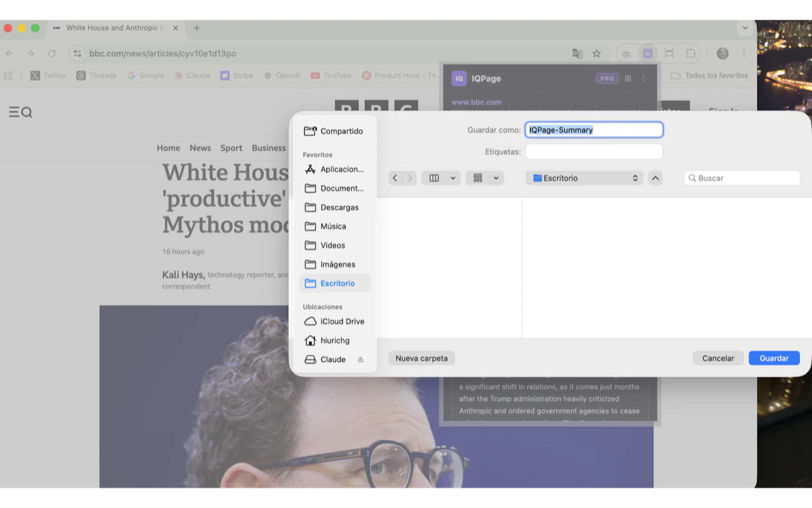
Task: Select Compartido in the sidebar
Action: pyautogui.click(x=335, y=131)
